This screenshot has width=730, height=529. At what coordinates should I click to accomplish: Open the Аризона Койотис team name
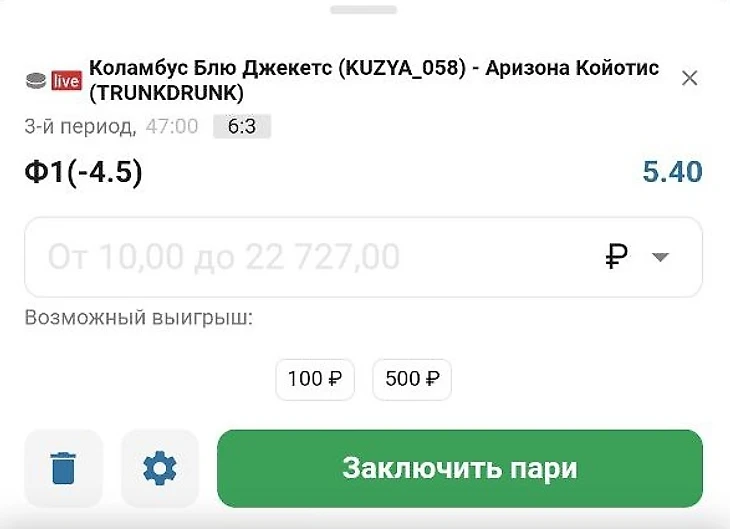click(x=572, y=68)
